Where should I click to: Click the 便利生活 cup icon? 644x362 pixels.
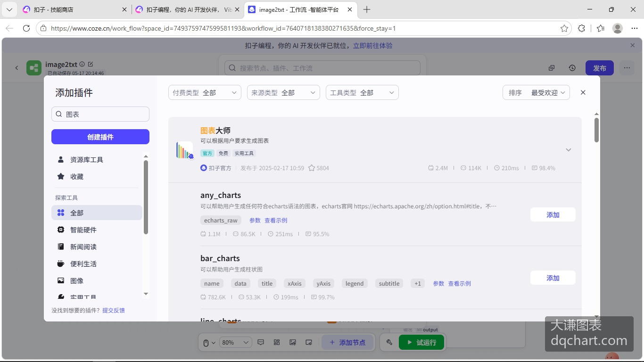(x=61, y=263)
